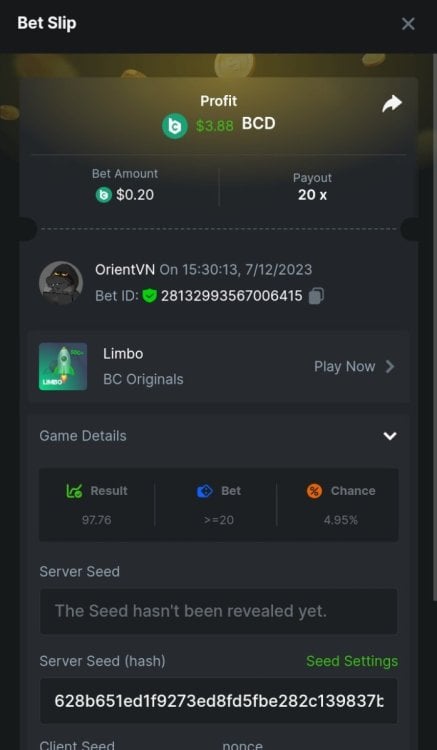This screenshot has height=750, width=437.
Task: Click the OrientVN user avatar
Action: pos(61,283)
